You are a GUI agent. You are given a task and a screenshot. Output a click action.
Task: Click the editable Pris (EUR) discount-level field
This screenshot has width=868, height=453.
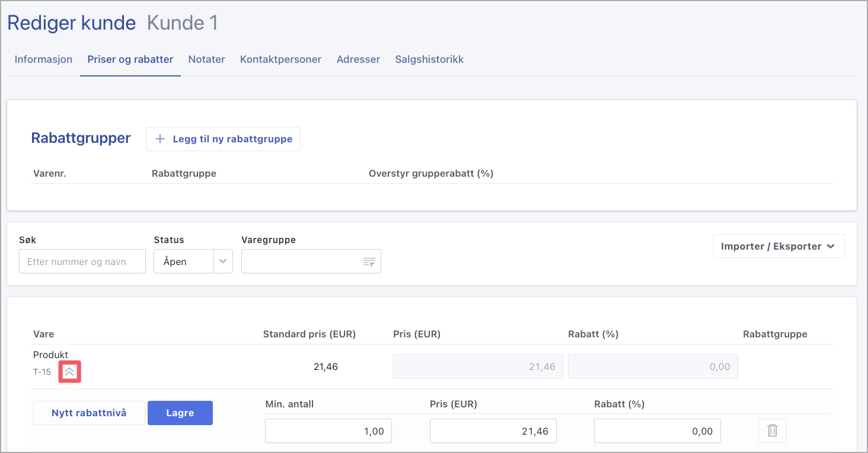(x=493, y=431)
